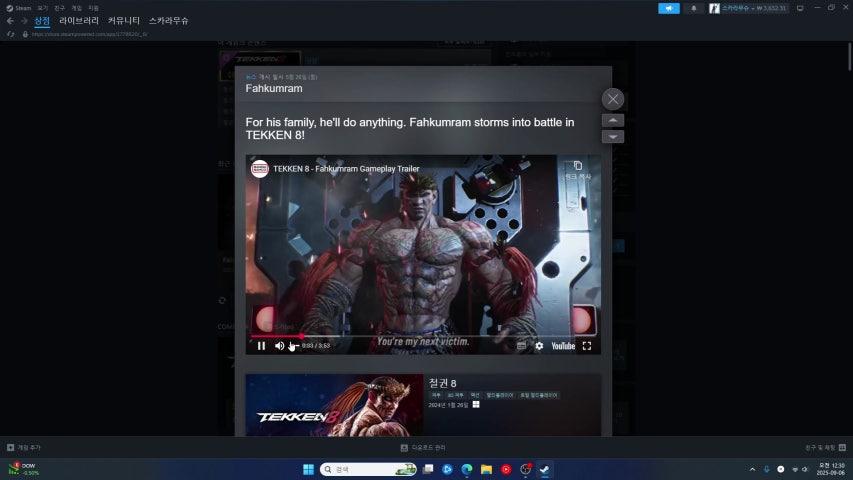Show hidden system tray icons
The width and height of the screenshot is (853, 480).
tap(752, 469)
